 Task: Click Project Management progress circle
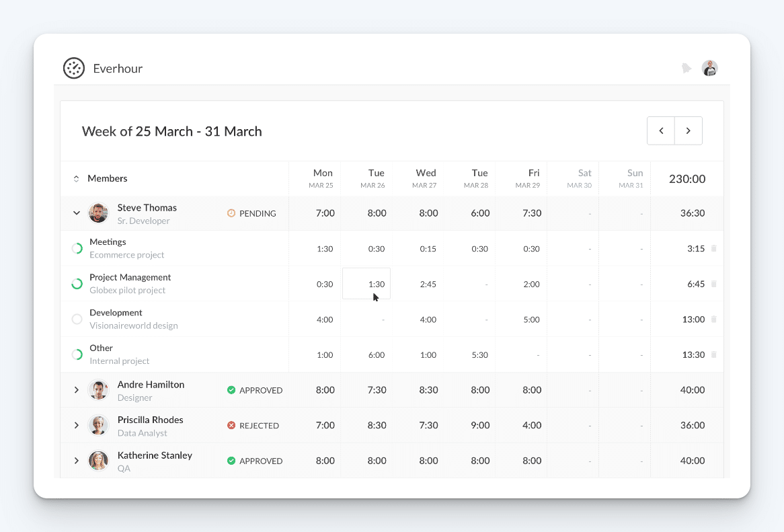pos(77,284)
